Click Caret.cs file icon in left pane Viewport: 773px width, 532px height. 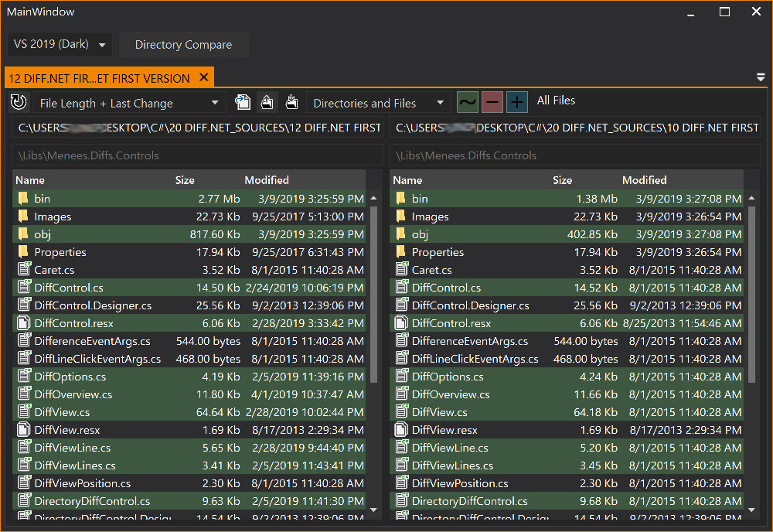click(x=24, y=269)
